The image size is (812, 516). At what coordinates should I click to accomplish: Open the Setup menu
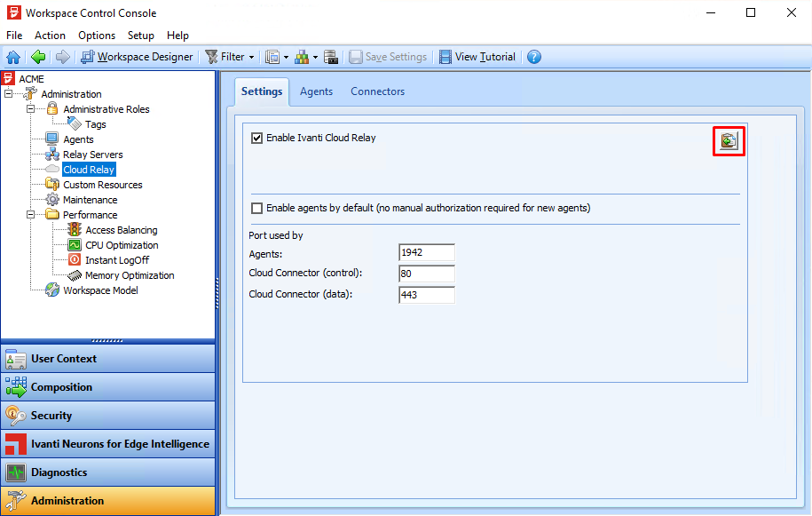click(x=140, y=36)
